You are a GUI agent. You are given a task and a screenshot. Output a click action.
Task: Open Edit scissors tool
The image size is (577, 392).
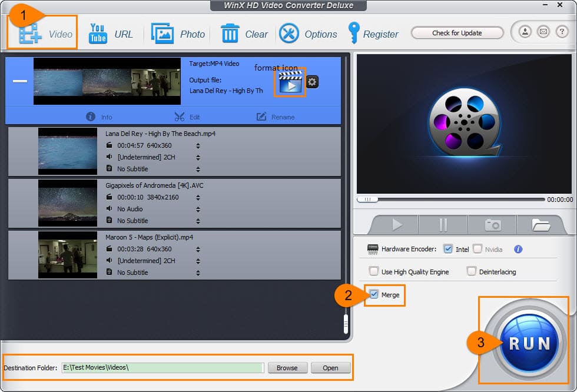(x=187, y=117)
